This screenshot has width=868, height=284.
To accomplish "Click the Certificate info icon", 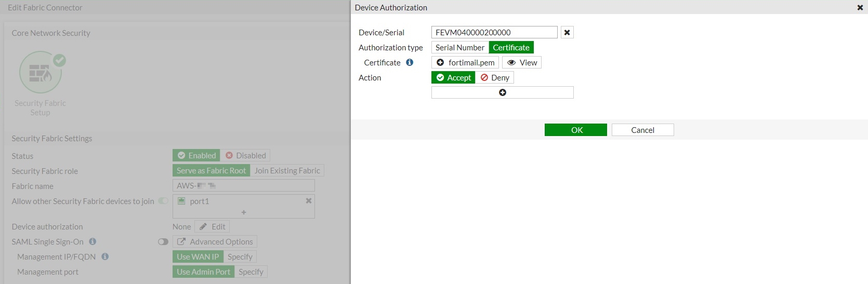I will [x=410, y=62].
